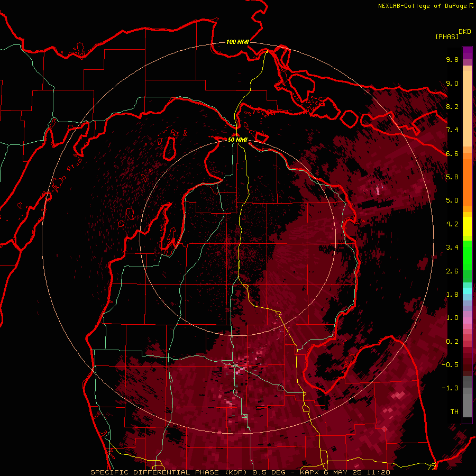Viewport: 476px width, 476px height.
Task: Click the 5.0 value on the scale
Action: click(452, 200)
